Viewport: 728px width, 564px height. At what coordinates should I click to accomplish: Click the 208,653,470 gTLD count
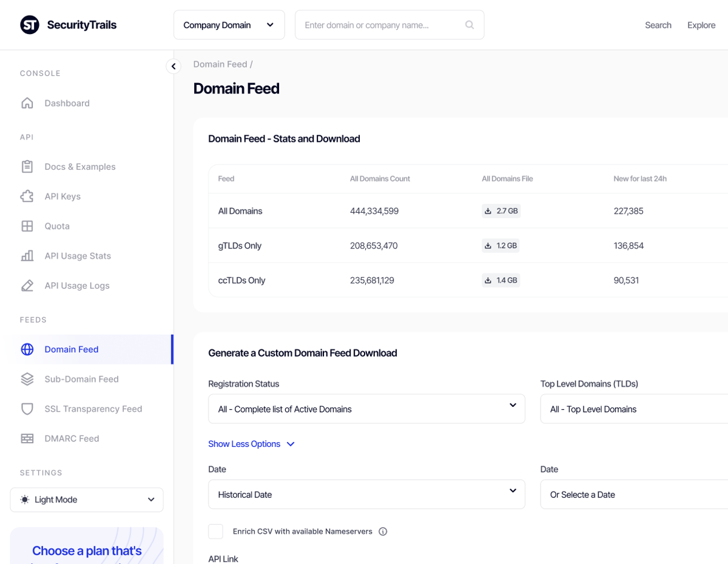click(374, 246)
